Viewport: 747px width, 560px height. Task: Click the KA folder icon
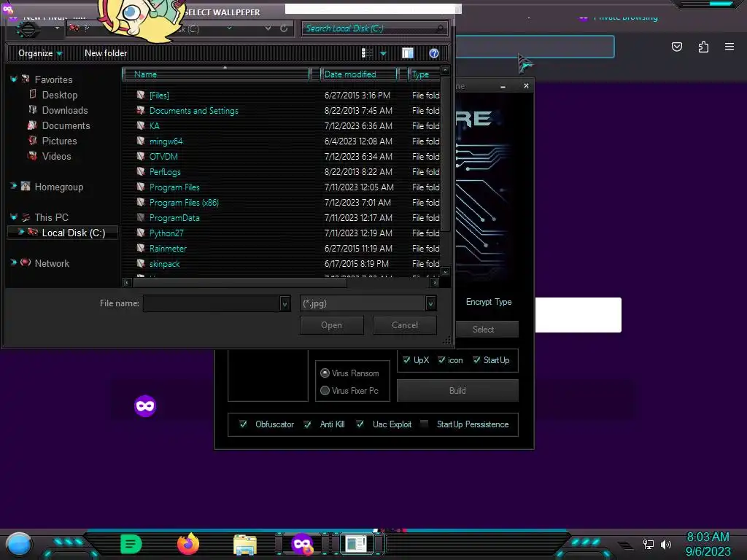[141, 125]
